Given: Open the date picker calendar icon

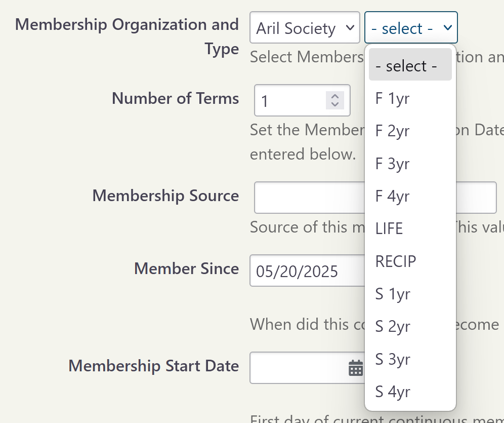Looking at the screenshot, I should [356, 368].
